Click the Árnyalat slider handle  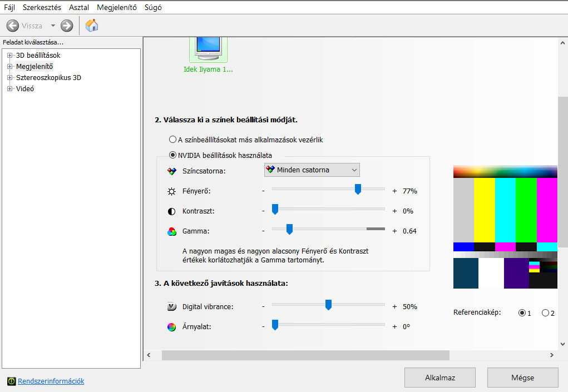point(275,325)
